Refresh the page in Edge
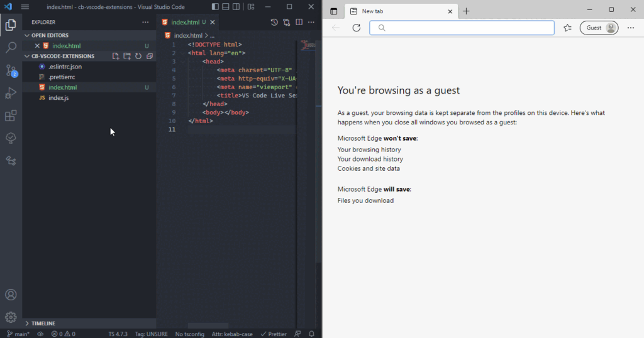This screenshot has height=338, width=644. (357, 28)
